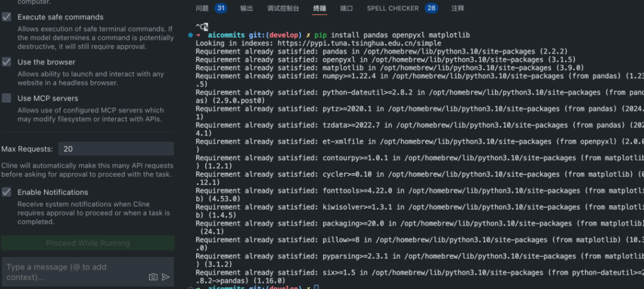Switch to the 问题 (Problems) tab
This screenshot has width=644, height=289.
point(202,8)
